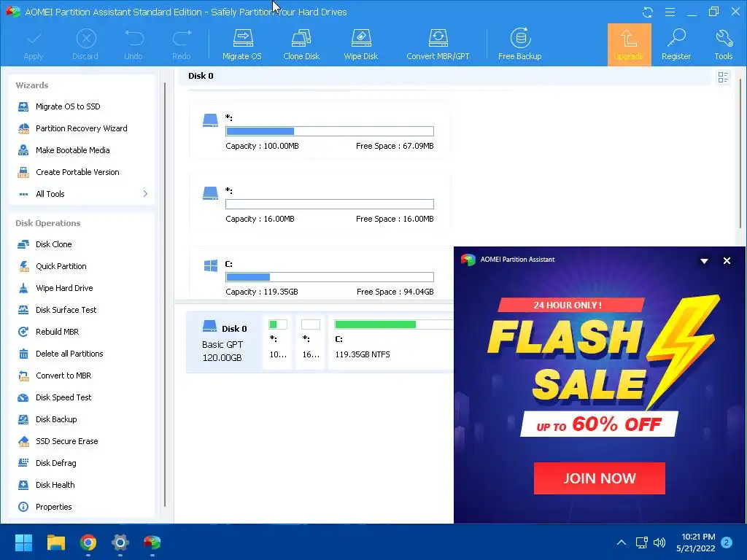The image size is (747, 560).
Task: Close the Flash Sale popup
Action: click(727, 261)
